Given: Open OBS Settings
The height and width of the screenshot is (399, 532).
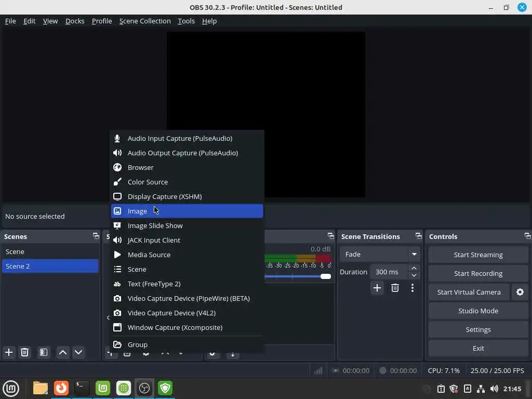Looking at the screenshot, I should pos(478,329).
